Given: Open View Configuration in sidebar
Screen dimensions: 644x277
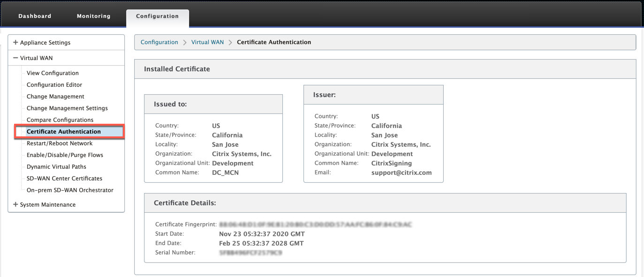Looking at the screenshot, I should click(53, 73).
